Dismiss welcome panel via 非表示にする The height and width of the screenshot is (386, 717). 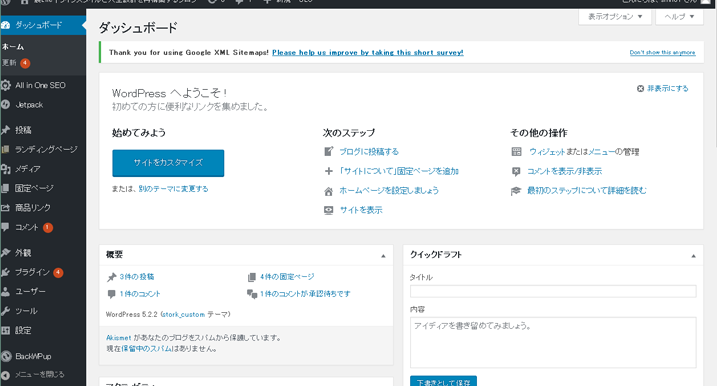(663, 88)
